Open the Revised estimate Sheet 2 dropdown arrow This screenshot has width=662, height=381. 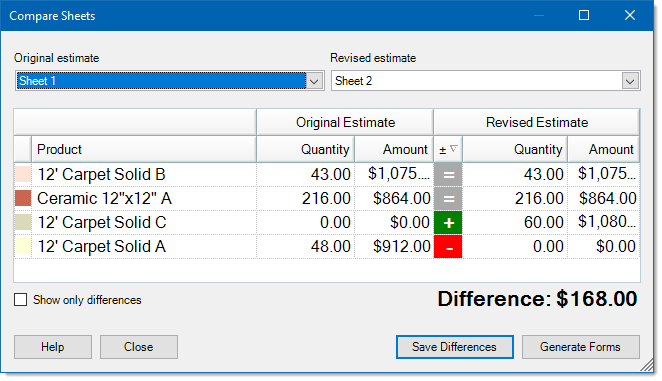630,81
